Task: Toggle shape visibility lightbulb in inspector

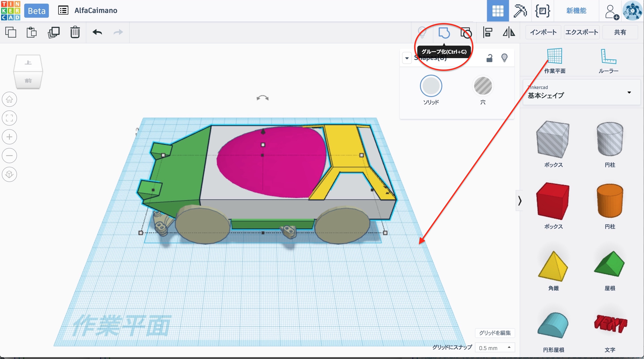Action: click(504, 58)
